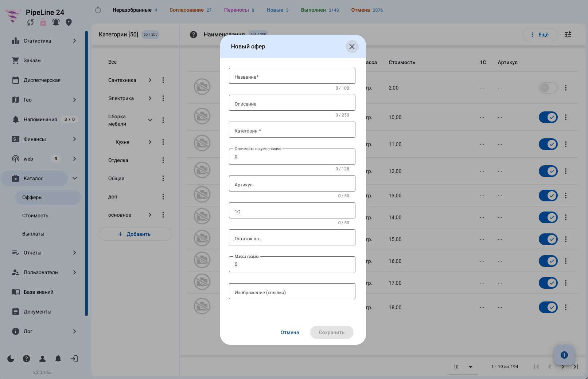Click the alarm bell icon under PipeLine 24
This screenshot has height=379, width=588.
tap(56, 23)
